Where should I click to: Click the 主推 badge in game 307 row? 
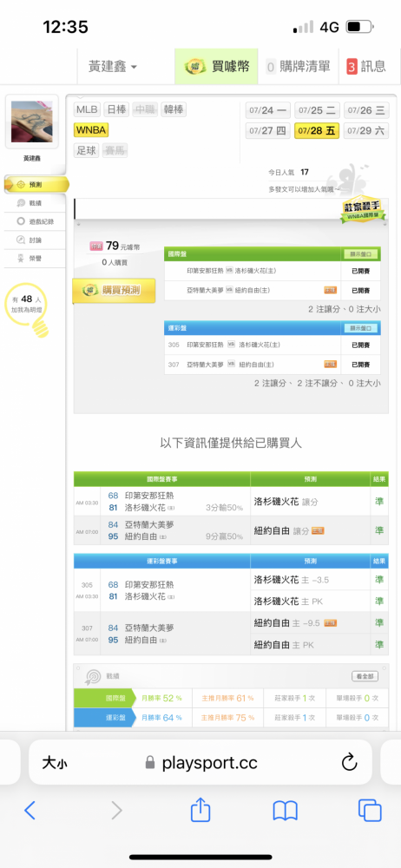coord(330,365)
